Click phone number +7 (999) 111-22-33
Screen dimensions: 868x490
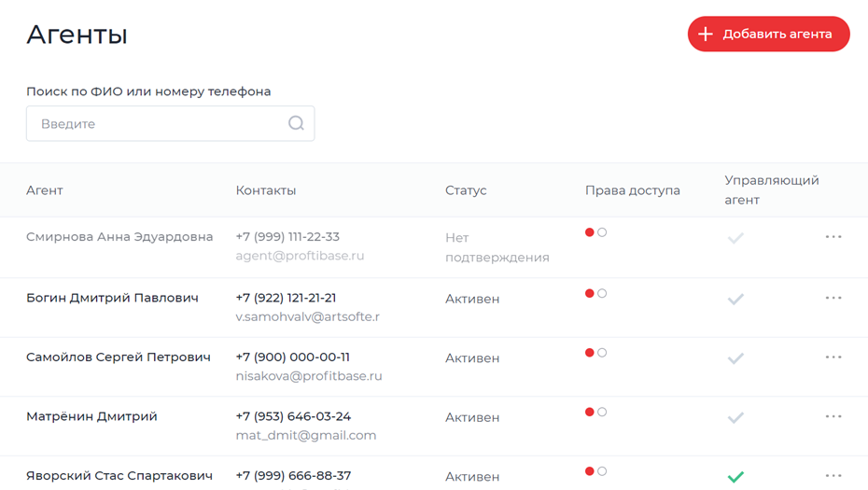(x=287, y=237)
